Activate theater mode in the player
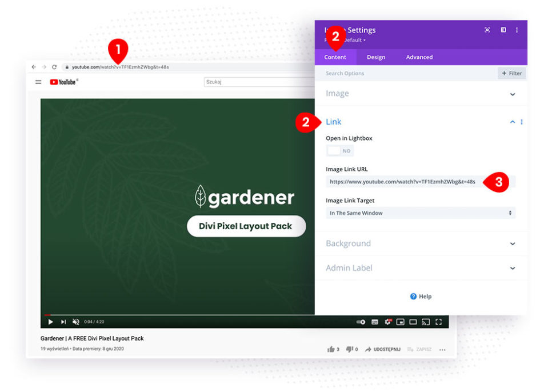The image size is (560, 392). click(x=413, y=322)
